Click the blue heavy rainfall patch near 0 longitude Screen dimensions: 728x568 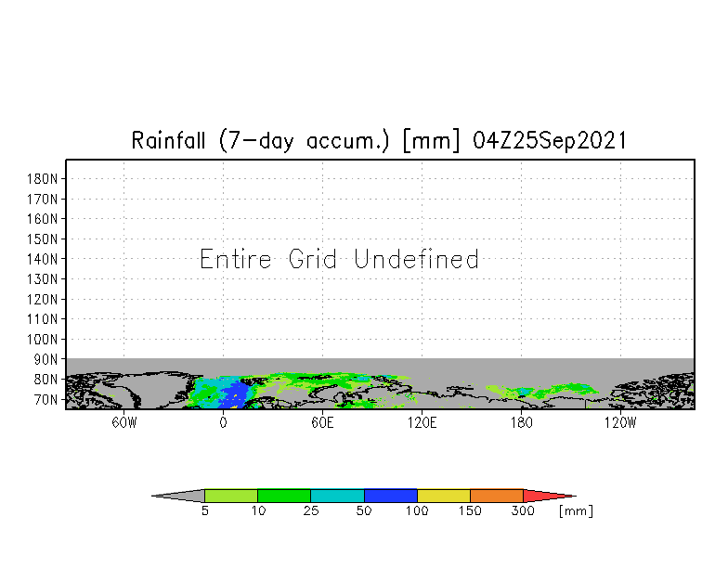[x=234, y=394]
